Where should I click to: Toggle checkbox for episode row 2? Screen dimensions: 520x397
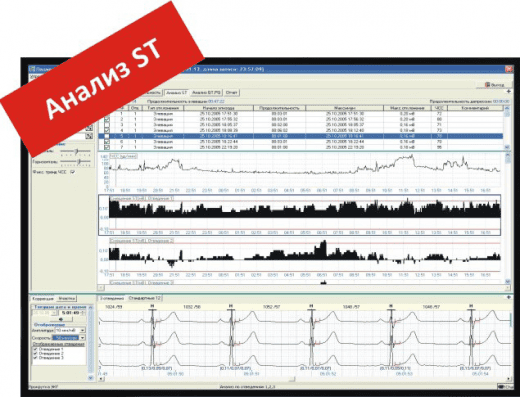click(x=107, y=119)
